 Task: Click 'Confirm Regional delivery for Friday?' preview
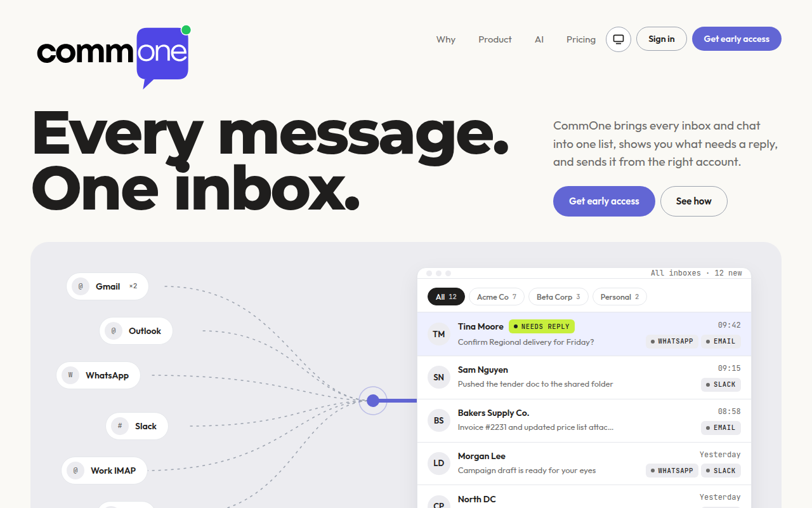coord(526,342)
